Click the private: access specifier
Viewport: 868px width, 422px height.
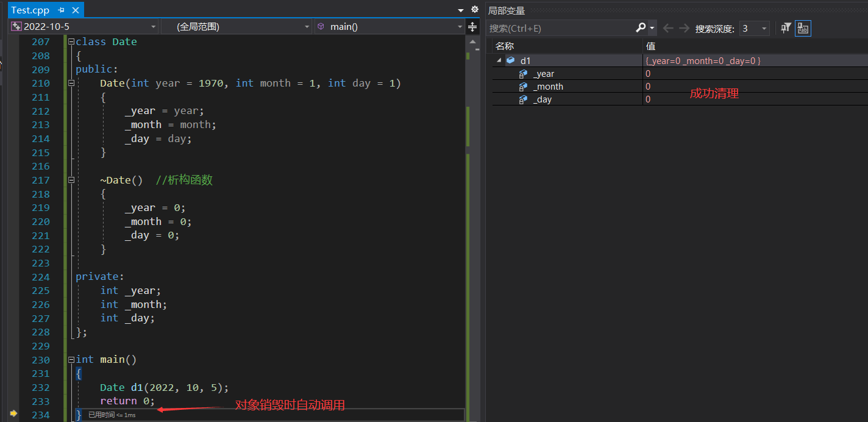(x=100, y=276)
